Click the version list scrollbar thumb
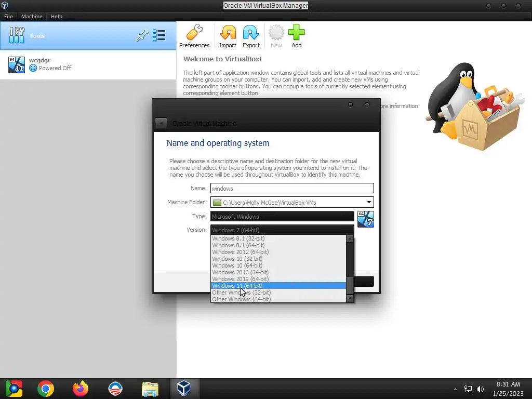The height and width of the screenshot is (399, 532). click(350, 285)
